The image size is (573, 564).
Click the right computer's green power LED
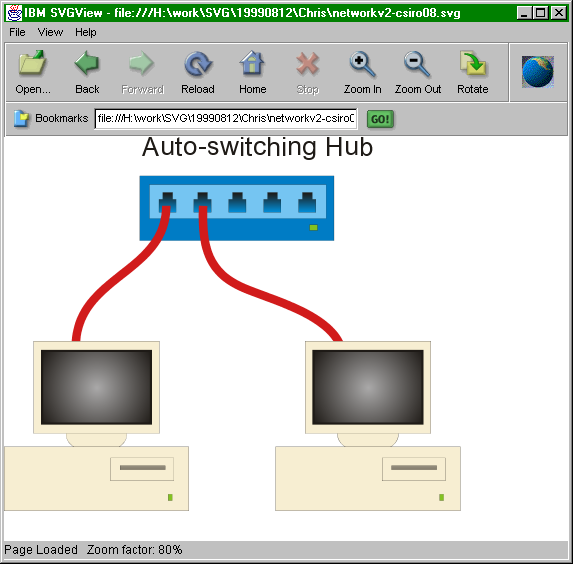(441, 497)
